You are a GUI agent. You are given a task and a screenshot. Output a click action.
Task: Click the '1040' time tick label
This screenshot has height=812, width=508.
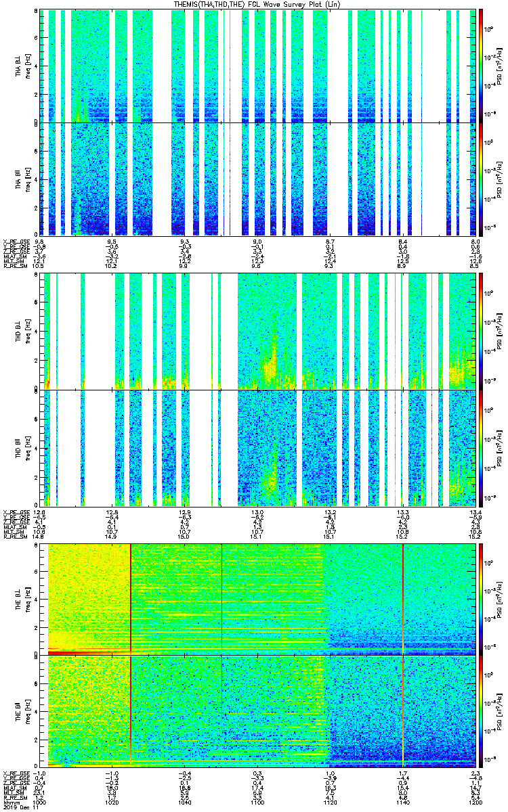pos(184,802)
